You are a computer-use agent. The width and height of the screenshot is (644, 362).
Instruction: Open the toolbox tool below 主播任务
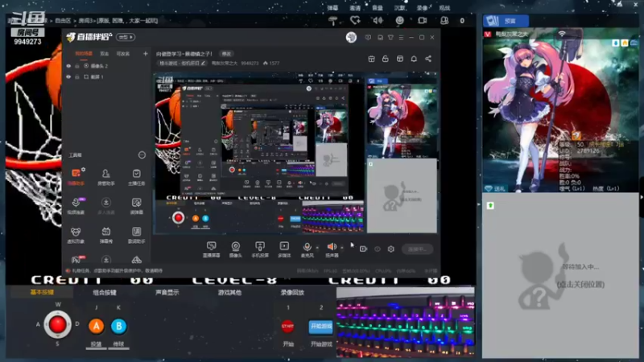136,206
